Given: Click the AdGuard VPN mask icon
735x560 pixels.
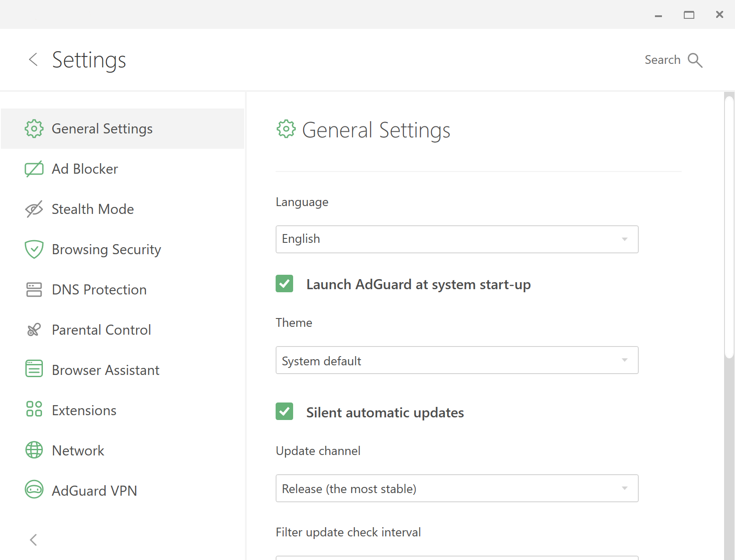Looking at the screenshot, I should point(34,490).
